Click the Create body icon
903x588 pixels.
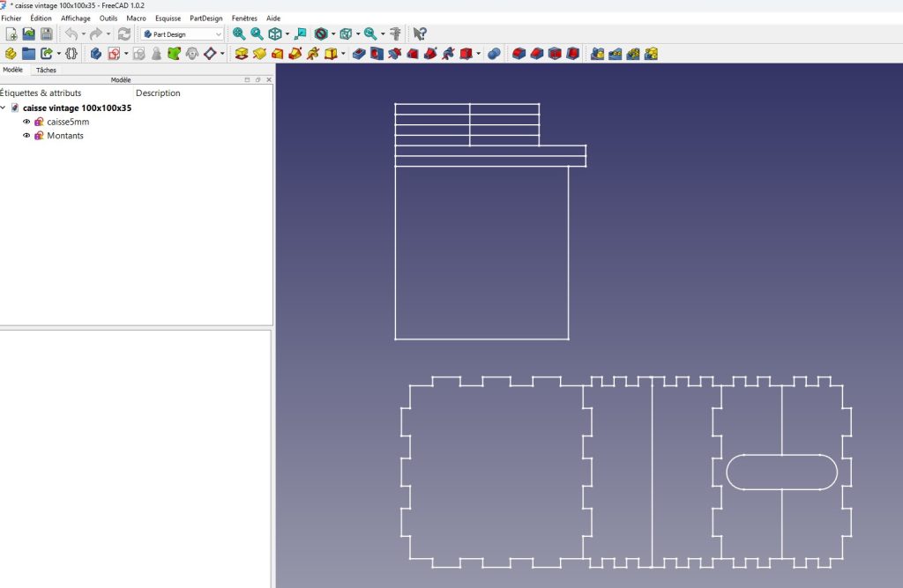click(x=96, y=54)
